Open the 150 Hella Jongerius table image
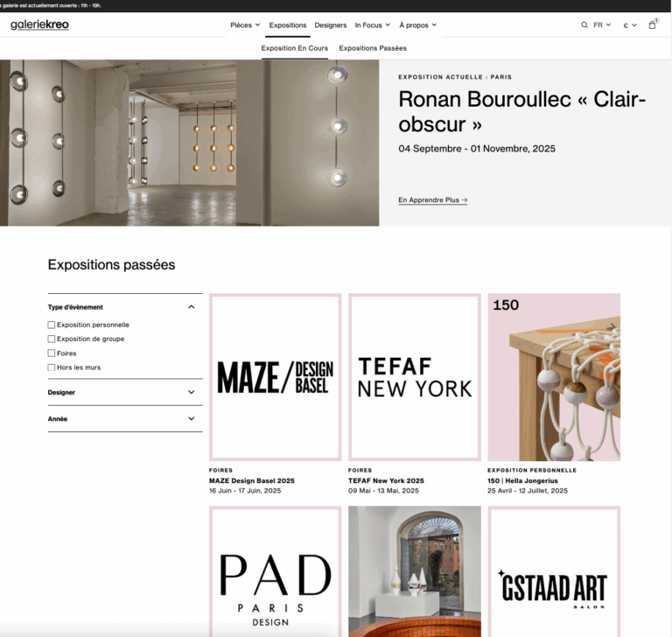This screenshot has width=672, height=637. (x=554, y=377)
